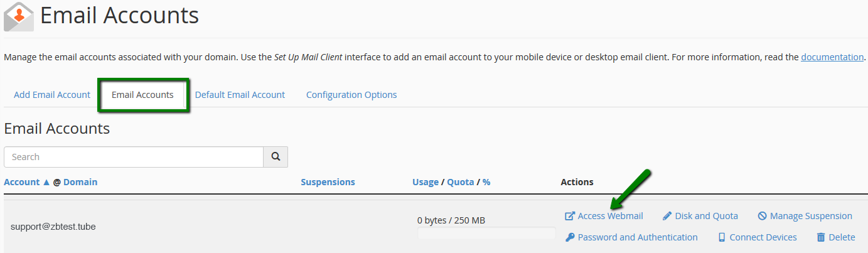Sort the list by Domain column

[x=80, y=182]
